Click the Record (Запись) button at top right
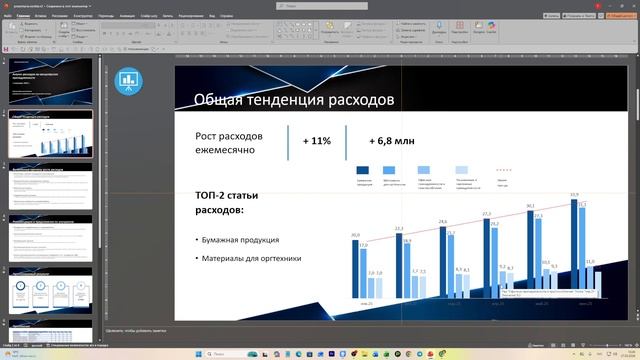The height and width of the screenshot is (360, 640). [551, 16]
